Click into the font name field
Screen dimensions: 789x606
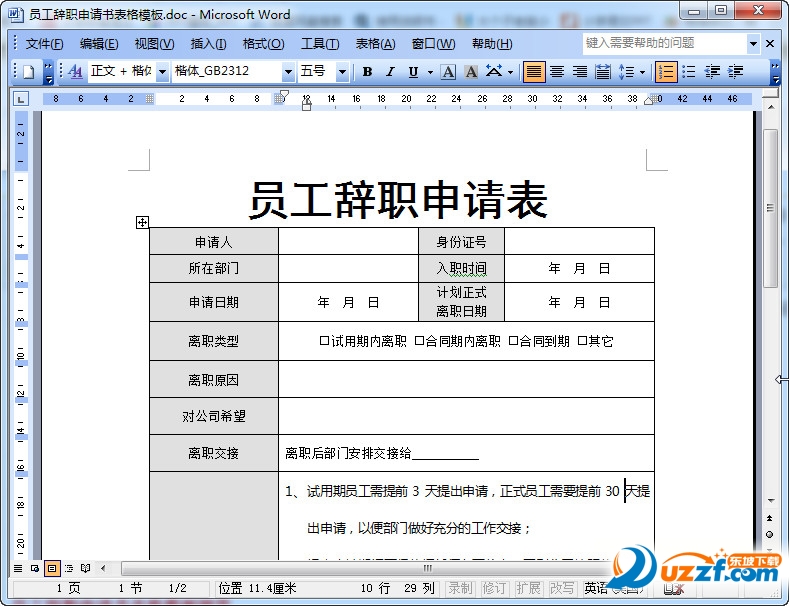click(227, 71)
